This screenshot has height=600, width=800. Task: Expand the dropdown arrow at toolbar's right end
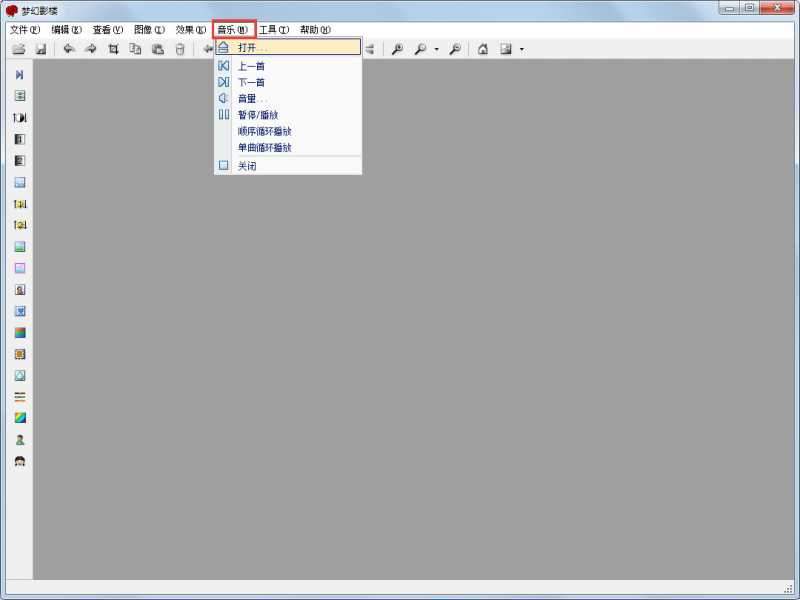coord(521,49)
